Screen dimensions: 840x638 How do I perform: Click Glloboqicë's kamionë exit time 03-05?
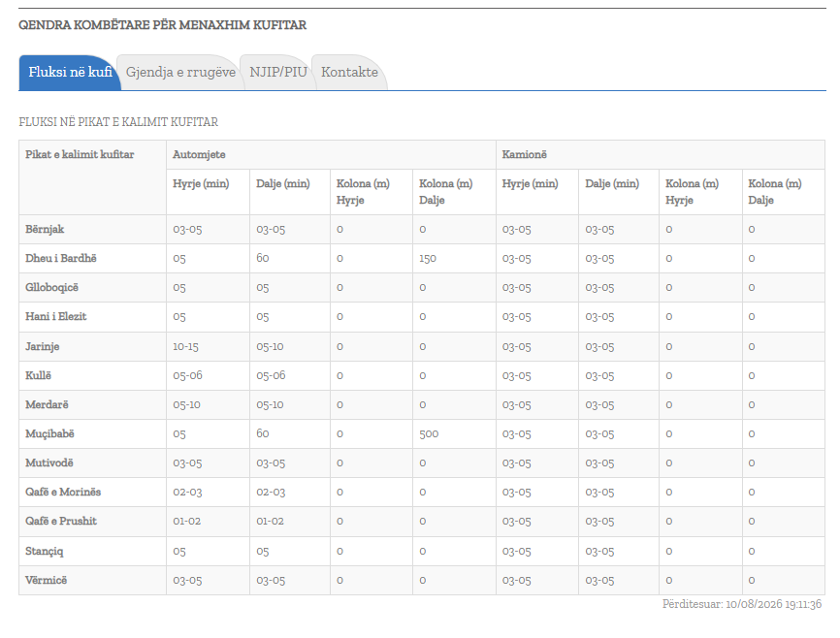(x=599, y=288)
